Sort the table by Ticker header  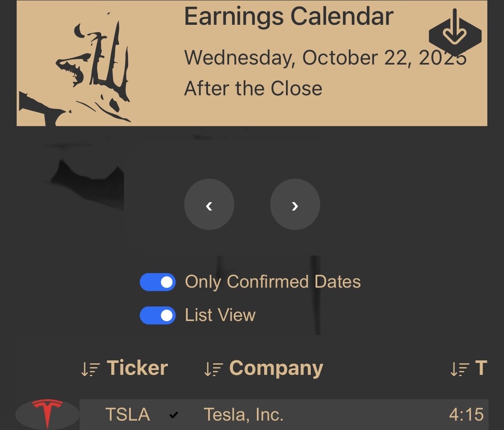pos(137,368)
